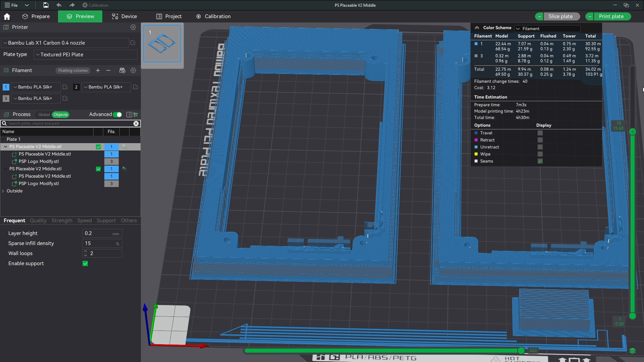644x362 pixels.
Task: Click the Home icon
Action: pyautogui.click(x=7, y=16)
